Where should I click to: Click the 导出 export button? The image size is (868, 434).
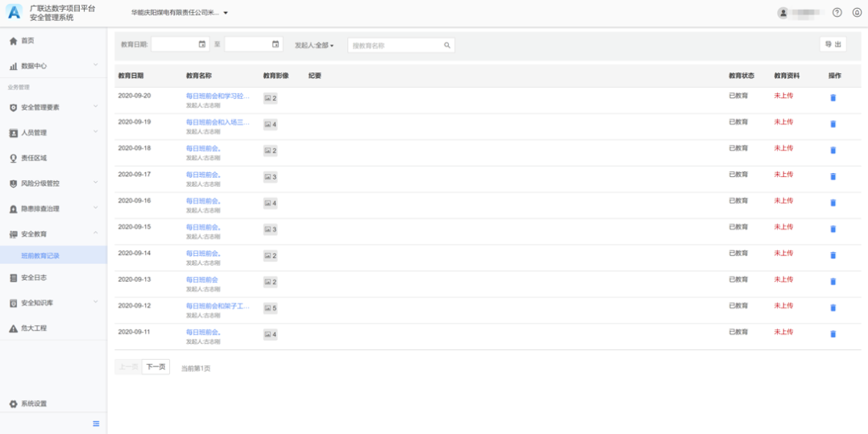point(833,44)
